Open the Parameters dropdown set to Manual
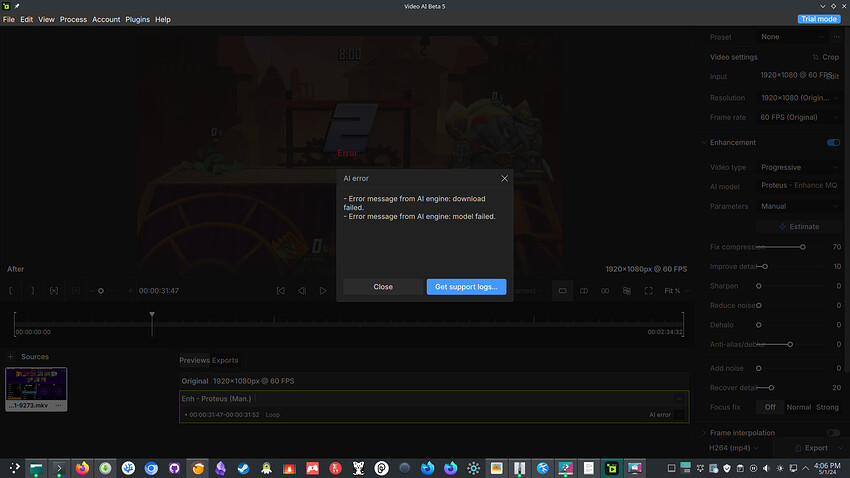The width and height of the screenshot is (850, 478). (x=799, y=206)
